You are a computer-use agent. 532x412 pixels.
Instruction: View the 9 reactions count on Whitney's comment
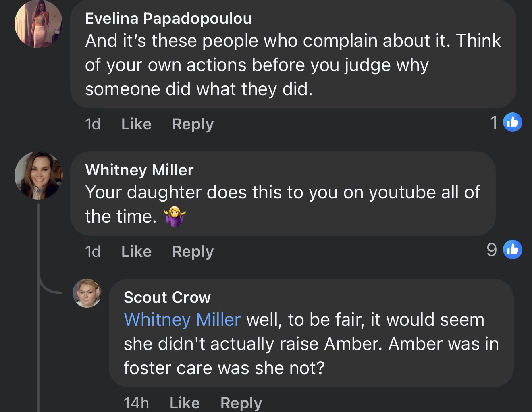click(x=492, y=250)
